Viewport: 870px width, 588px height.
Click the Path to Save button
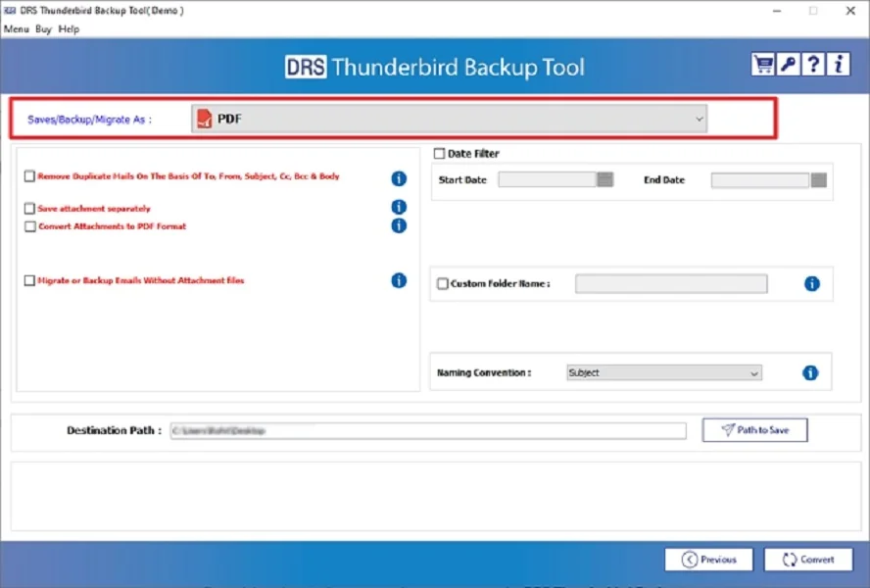pyautogui.click(x=754, y=429)
